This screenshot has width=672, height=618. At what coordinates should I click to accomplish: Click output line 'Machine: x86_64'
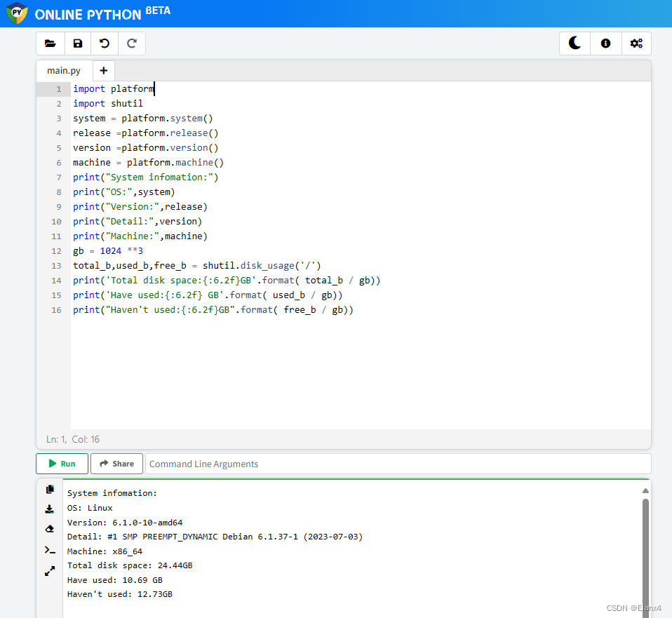(x=105, y=551)
